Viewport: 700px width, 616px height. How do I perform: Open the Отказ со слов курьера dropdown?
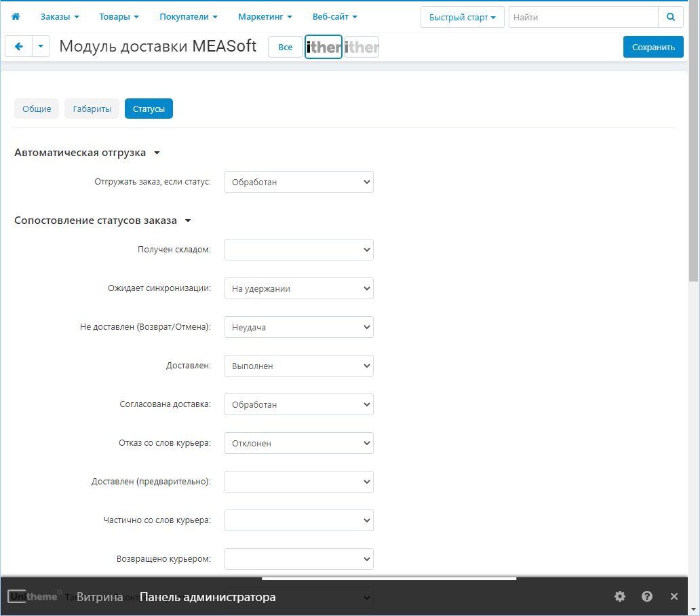point(299,443)
